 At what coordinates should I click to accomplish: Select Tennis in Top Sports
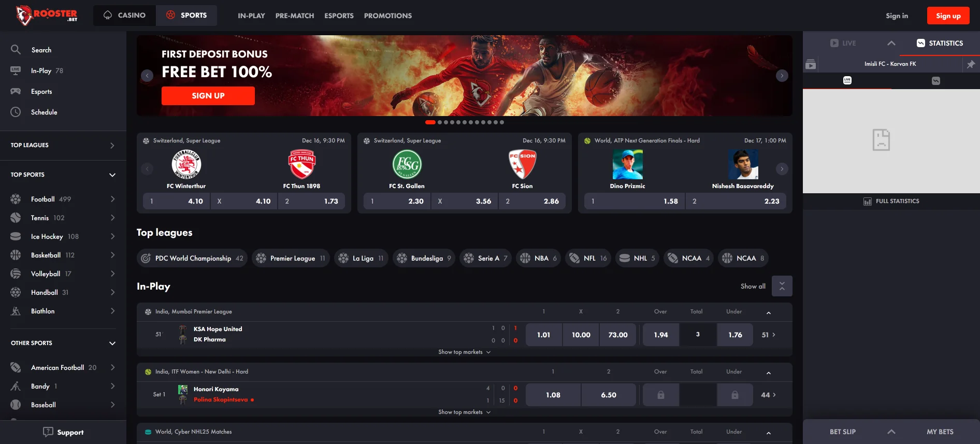(63, 218)
